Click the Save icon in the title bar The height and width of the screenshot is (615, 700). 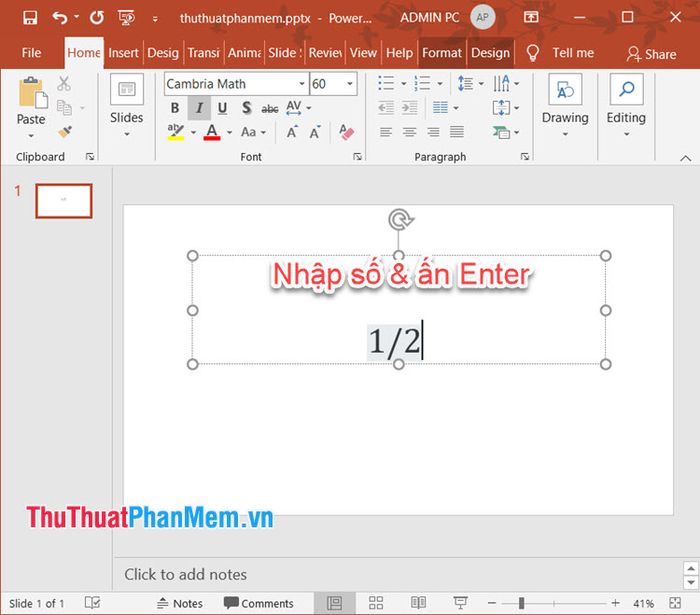(29, 17)
